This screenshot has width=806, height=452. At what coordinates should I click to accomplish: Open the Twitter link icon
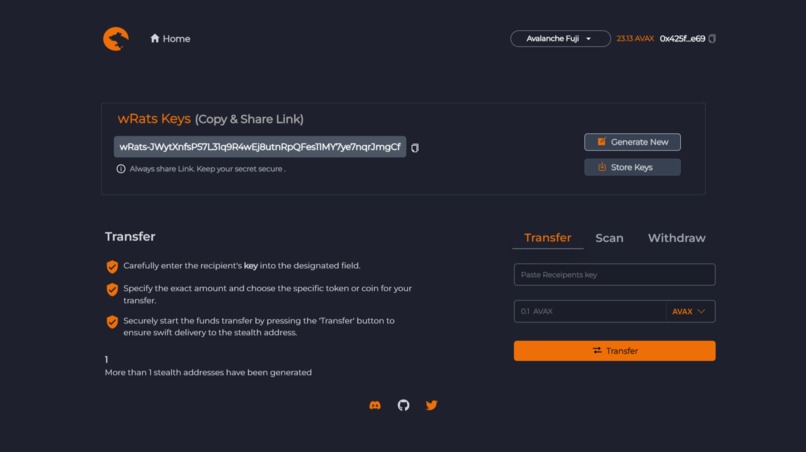coord(431,405)
